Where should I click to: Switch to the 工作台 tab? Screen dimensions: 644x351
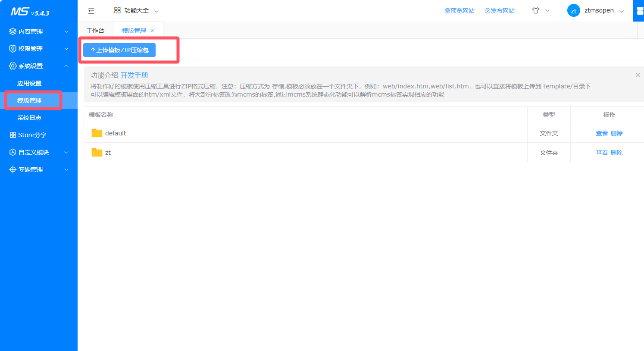(x=95, y=31)
